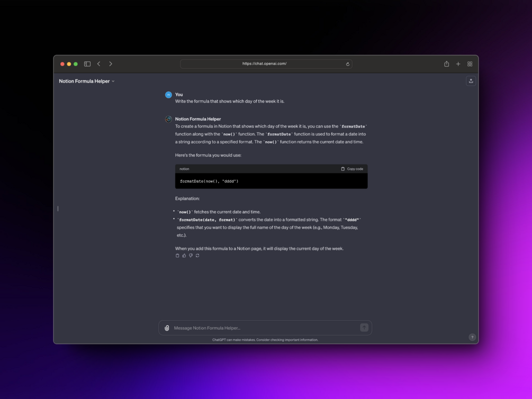Click 'Here's the formula you would use:' text

(208, 155)
